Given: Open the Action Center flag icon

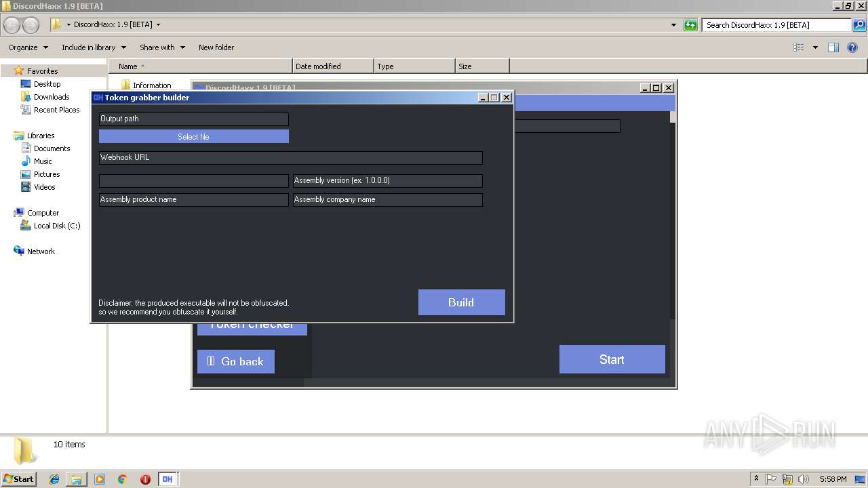Looking at the screenshot, I should tap(771, 479).
